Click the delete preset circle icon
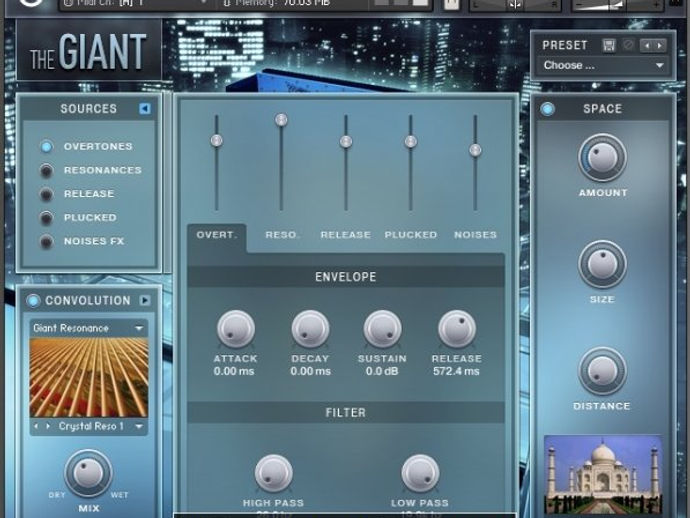 coord(628,45)
